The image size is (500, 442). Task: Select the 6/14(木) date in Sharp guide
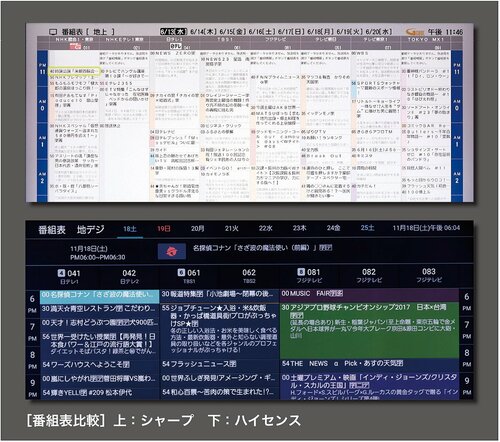(x=203, y=31)
